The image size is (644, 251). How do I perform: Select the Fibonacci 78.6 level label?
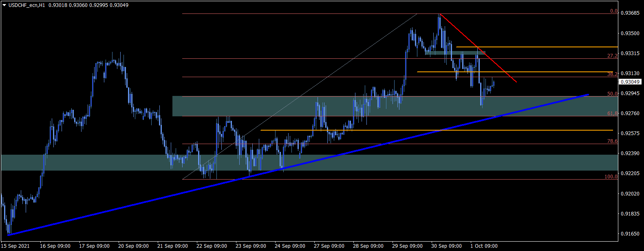(x=613, y=141)
